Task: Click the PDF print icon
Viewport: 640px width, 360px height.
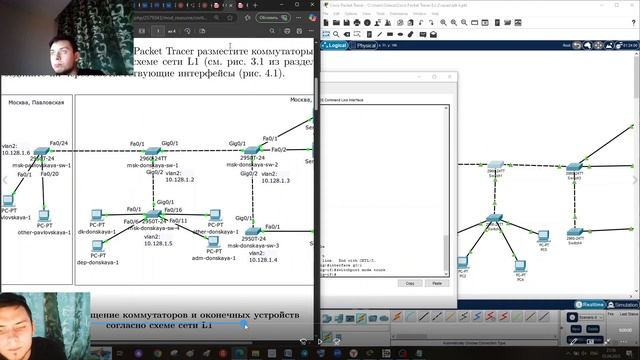Action: pos(287,31)
